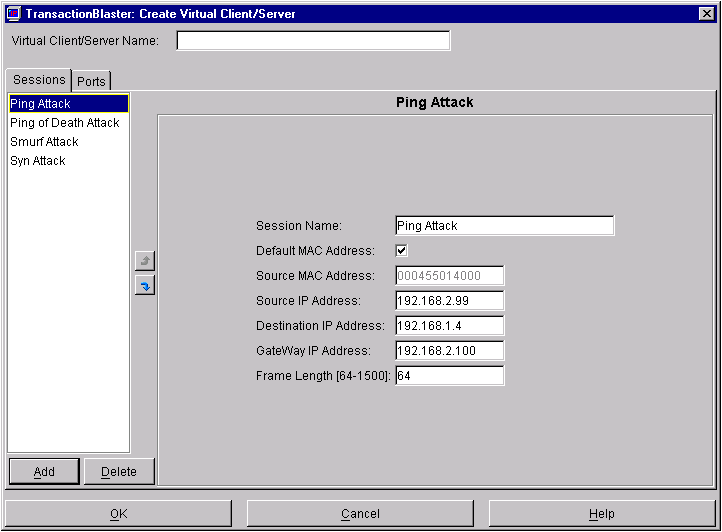722x532 pixels.
Task: Select the Sessions tab
Action: pyautogui.click(x=39, y=80)
